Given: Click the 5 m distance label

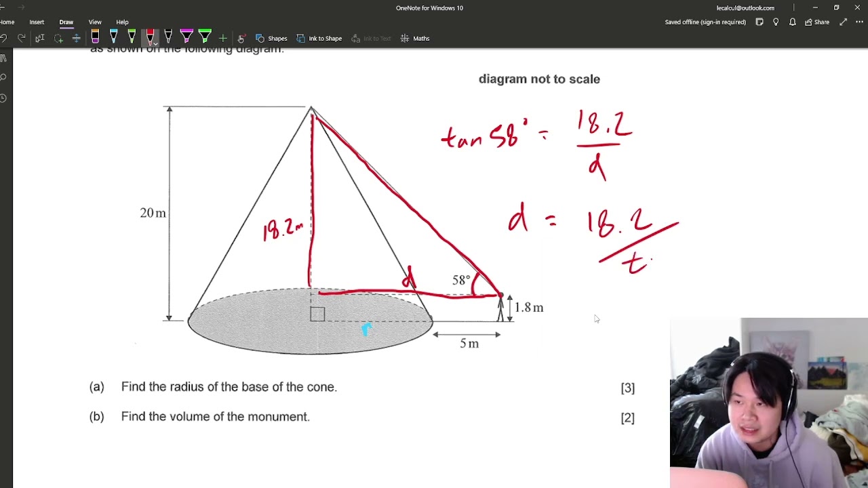Looking at the screenshot, I should click(469, 344).
